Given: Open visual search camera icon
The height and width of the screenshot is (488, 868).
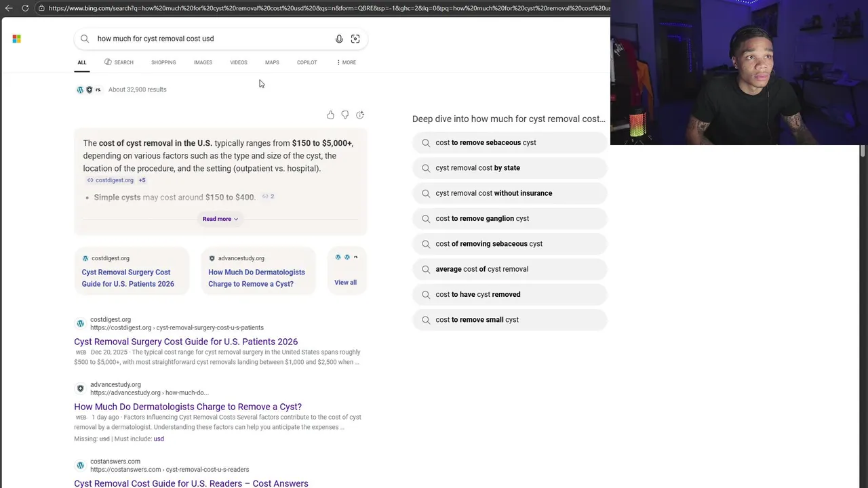Looking at the screenshot, I should (x=355, y=39).
